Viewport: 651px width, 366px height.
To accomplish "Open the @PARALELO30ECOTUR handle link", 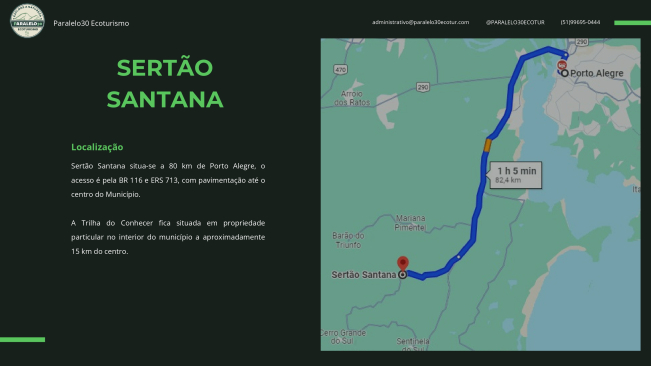I will [x=515, y=22].
